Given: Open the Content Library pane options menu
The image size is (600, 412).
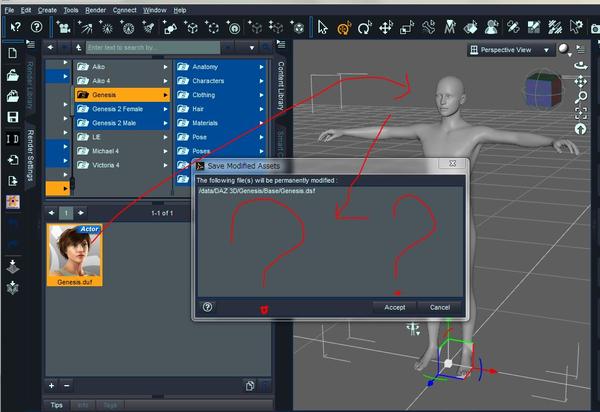Looking at the screenshot, I should [x=281, y=44].
